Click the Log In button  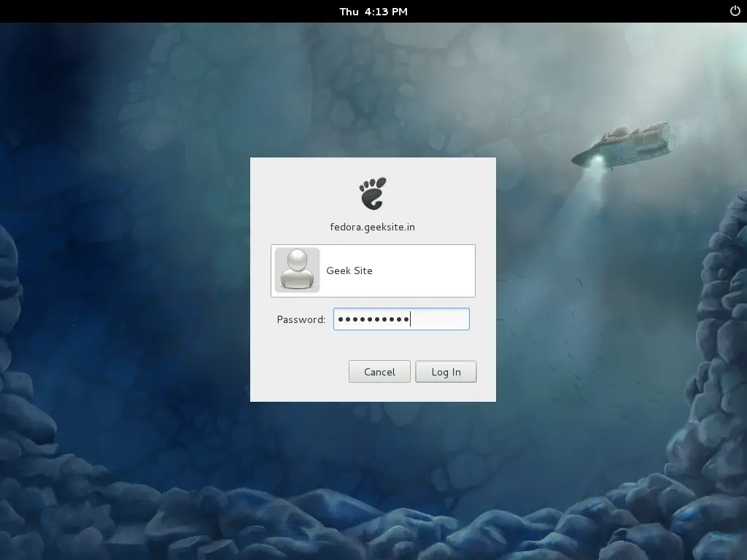446,372
